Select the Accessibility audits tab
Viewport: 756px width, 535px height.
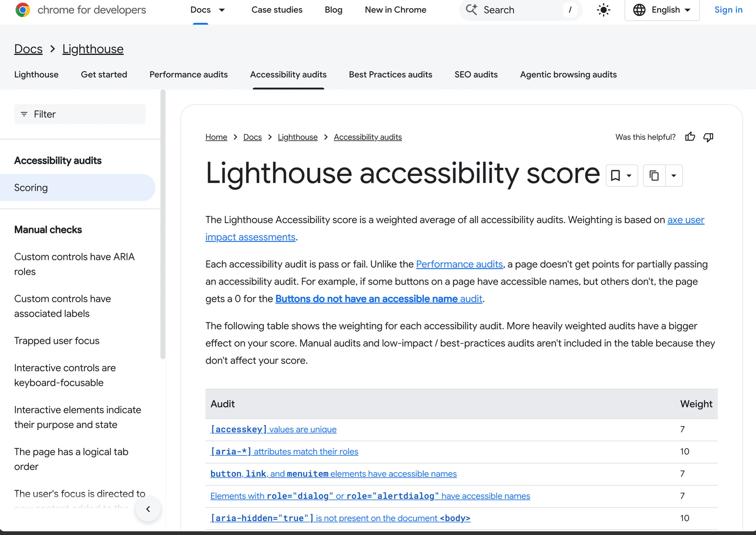(288, 74)
